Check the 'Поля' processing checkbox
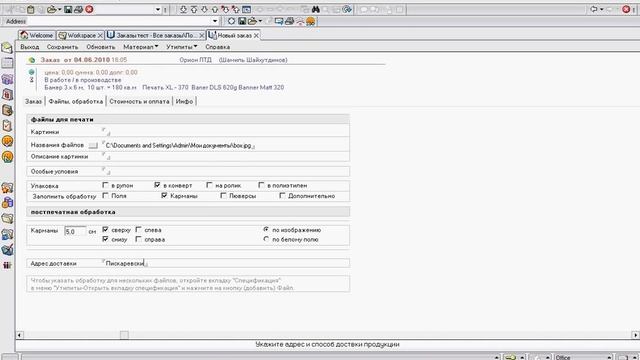 click(105, 196)
